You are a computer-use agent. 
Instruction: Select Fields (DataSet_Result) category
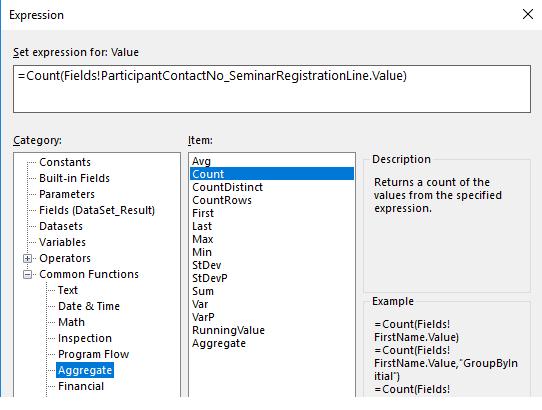pyautogui.click(x=97, y=210)
